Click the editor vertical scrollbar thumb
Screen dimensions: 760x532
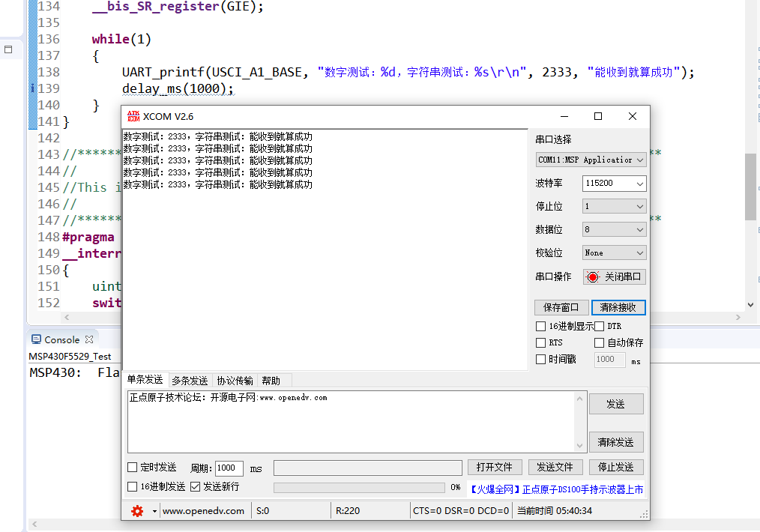pyautogui.click(x=750, y=187)
